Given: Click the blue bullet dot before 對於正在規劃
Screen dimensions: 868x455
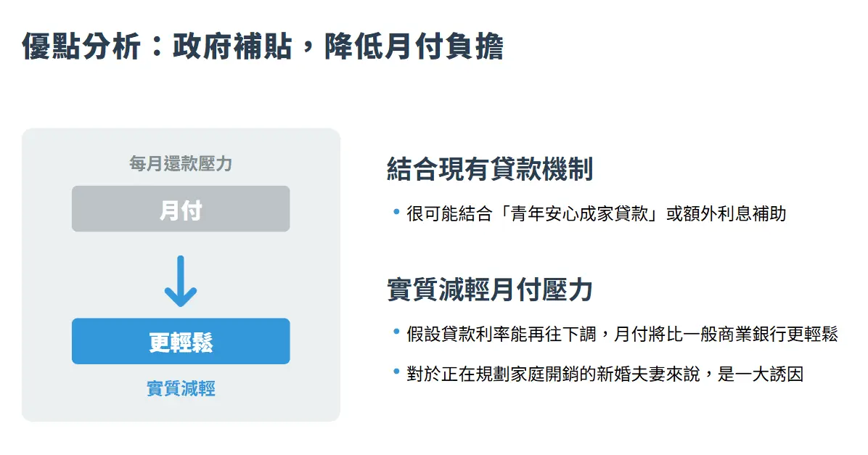Looking at the screenshot, I should tap(396, 372).
